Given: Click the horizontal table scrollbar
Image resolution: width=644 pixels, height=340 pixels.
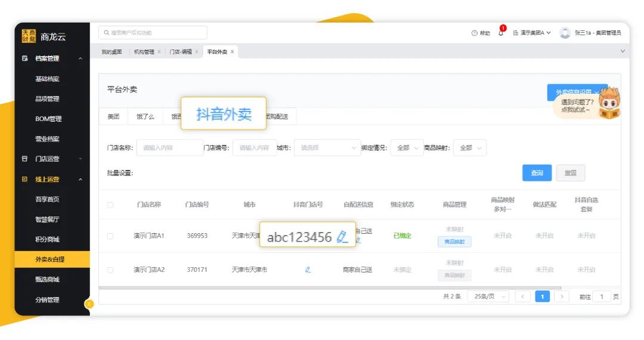Looking at the screenshot, I should point(330,288).
